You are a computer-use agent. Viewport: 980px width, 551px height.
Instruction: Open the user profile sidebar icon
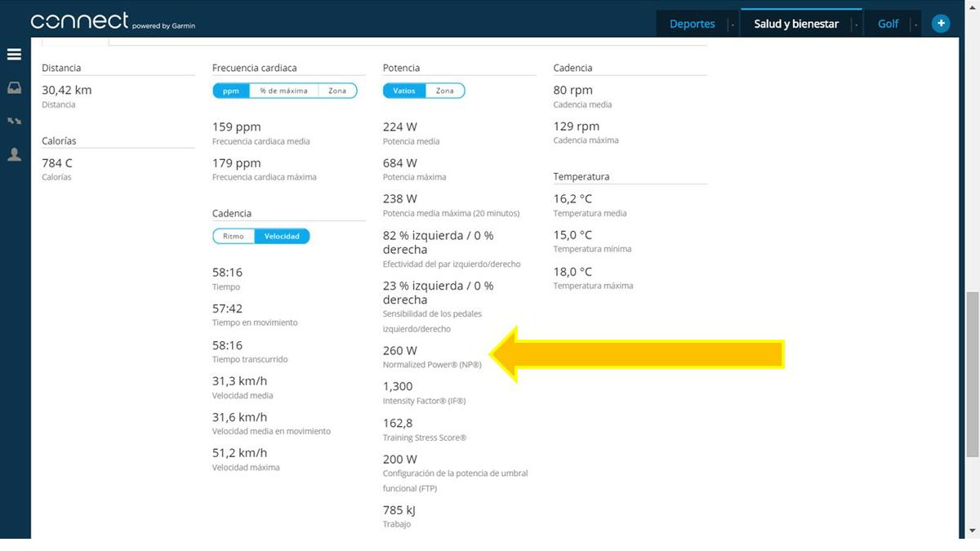click(x=14, y=154)
